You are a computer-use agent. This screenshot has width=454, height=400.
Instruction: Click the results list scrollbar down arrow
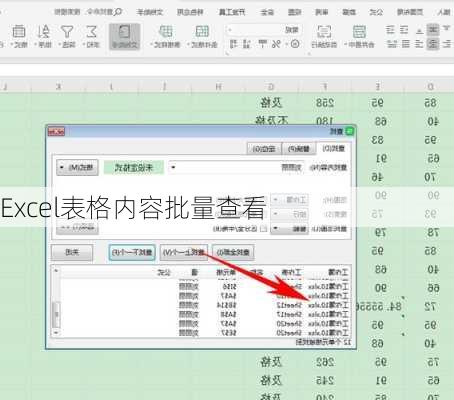[56, 332]
